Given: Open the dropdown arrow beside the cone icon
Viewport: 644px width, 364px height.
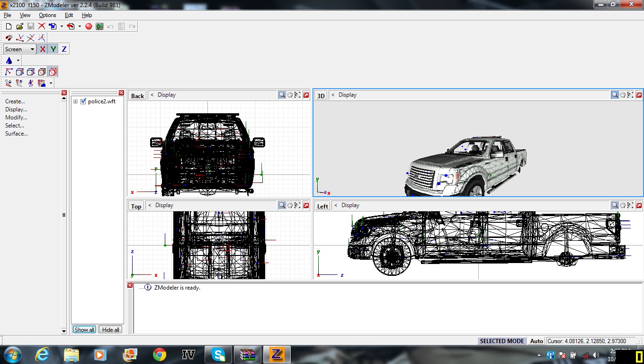Looking at the screenshot, I should pyautogui.click(x=18, y=61).
